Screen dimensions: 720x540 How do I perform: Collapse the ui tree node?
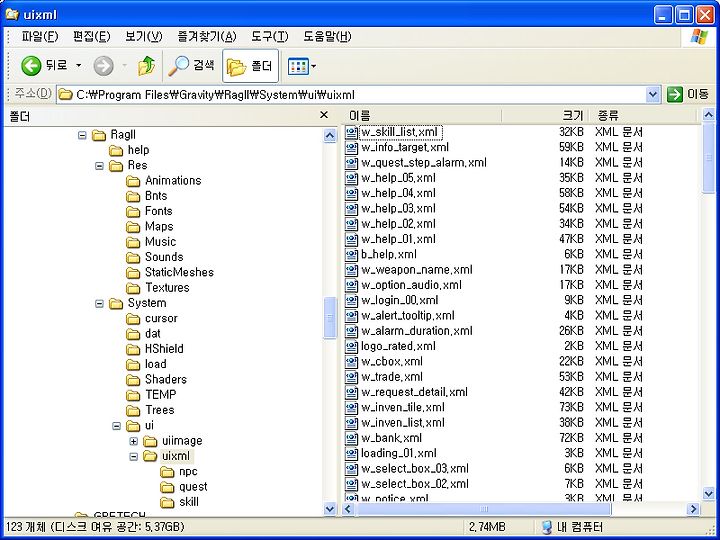(116, 426)
